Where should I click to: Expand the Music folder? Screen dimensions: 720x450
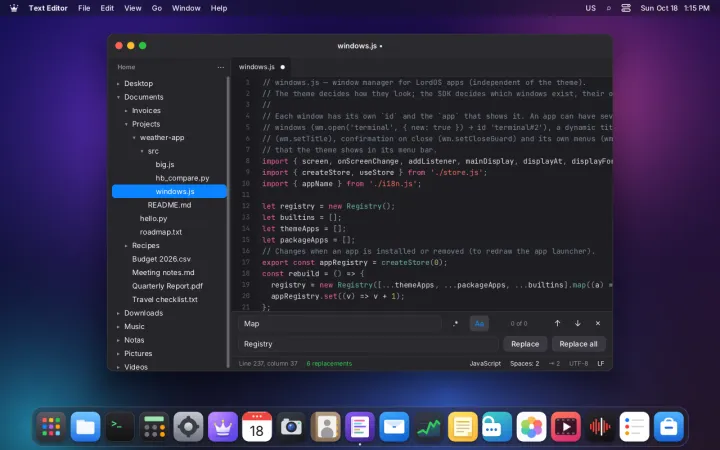(118, 326)
